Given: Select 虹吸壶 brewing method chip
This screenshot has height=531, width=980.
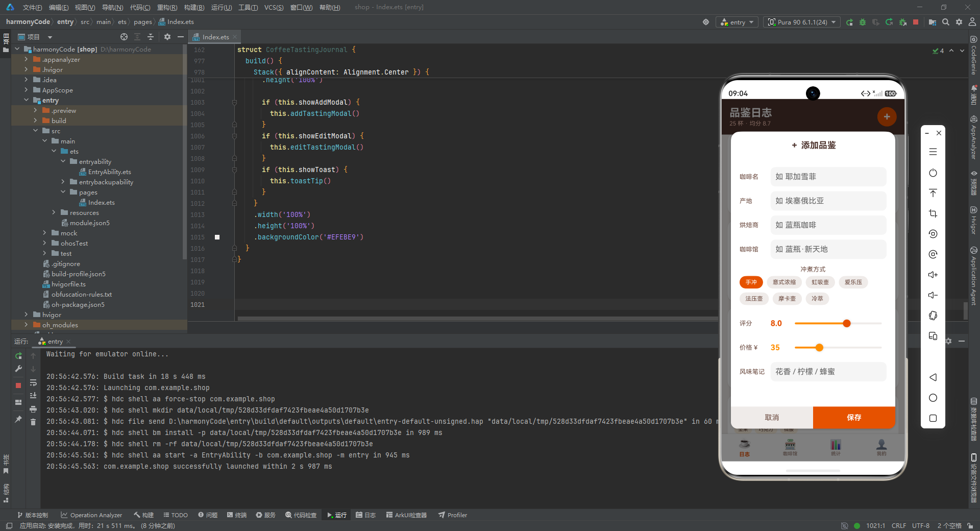Looking at the screenshot, I should (820, 282).
